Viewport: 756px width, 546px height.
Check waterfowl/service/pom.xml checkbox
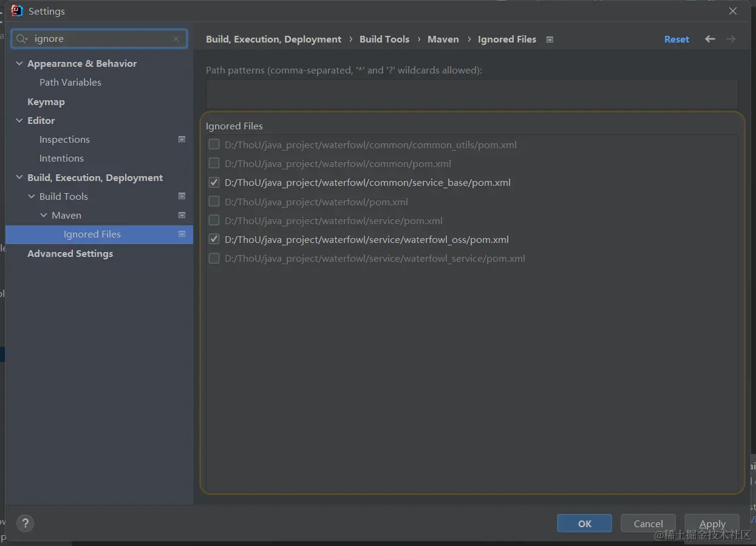click(214, 220)
